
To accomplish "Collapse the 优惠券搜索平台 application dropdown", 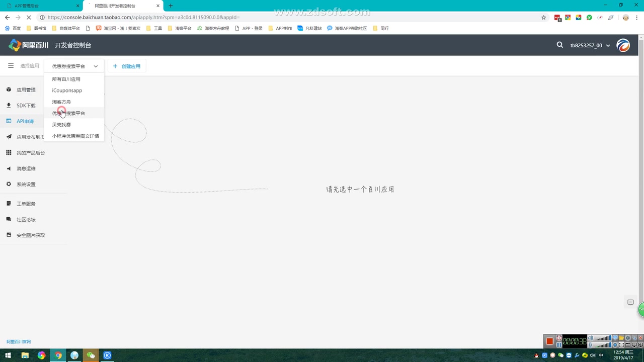I will click(74, 66).
